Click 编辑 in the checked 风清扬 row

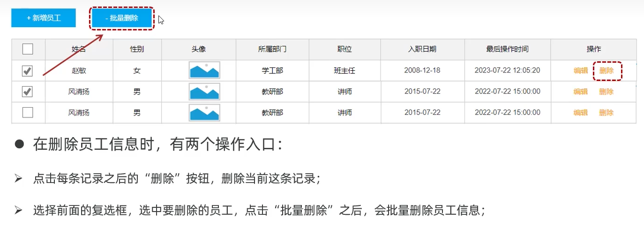(x=581, y=92)
